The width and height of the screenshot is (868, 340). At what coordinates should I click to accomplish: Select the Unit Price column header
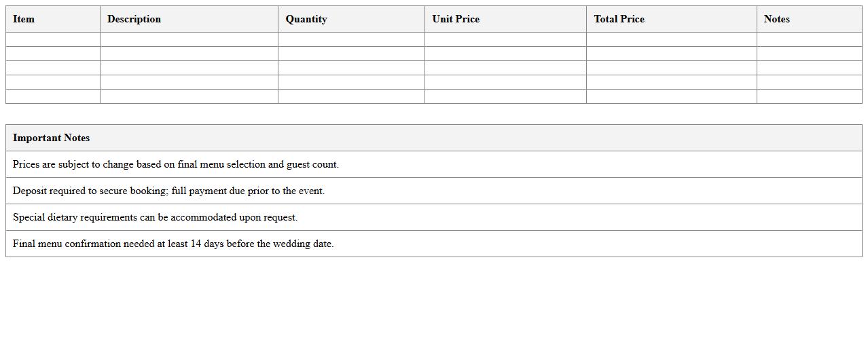pyautogui.click(x=456, y=19)
